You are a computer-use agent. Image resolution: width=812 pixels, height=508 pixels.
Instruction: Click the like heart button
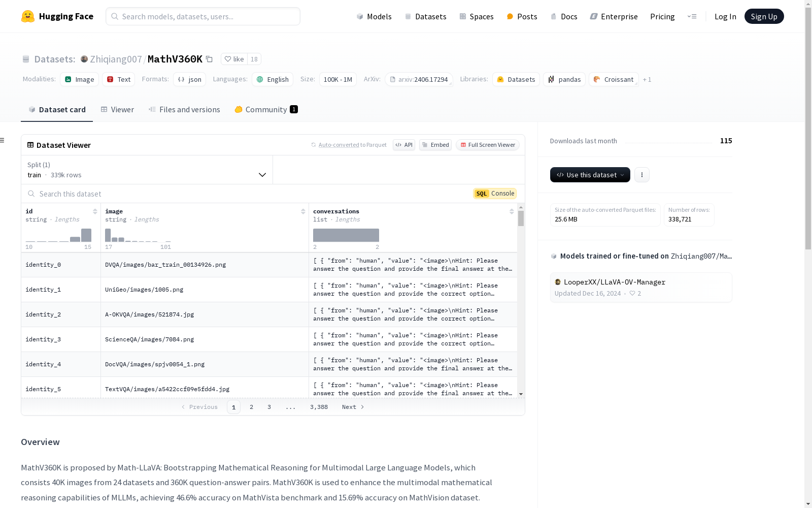tap(234, 59)
